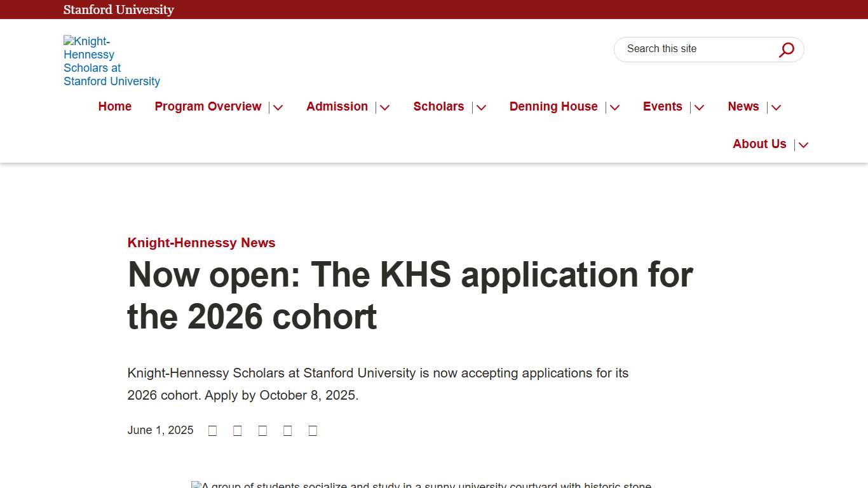Click the fifth share icon beside the date
Image resolution: width=868 pixels, height=488 pixels.
pyautogui.click(x=312, y=430)
